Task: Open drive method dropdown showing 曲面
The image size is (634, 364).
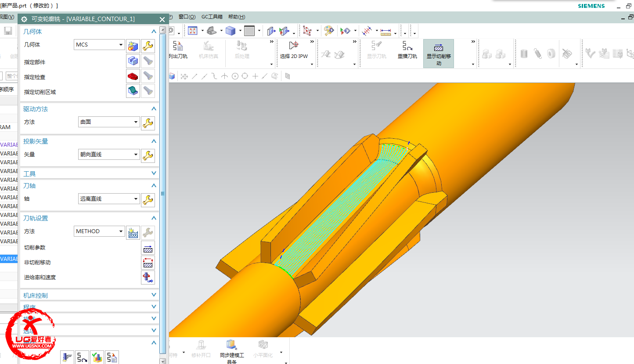Action: 108,122
